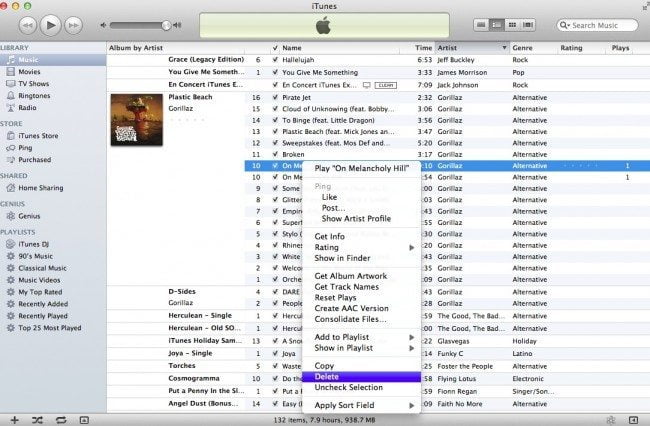Toggle shuffle in the bottom bar
Viewport: 650px width, 426px height.
pyautogui.click(x=37, y=420)
